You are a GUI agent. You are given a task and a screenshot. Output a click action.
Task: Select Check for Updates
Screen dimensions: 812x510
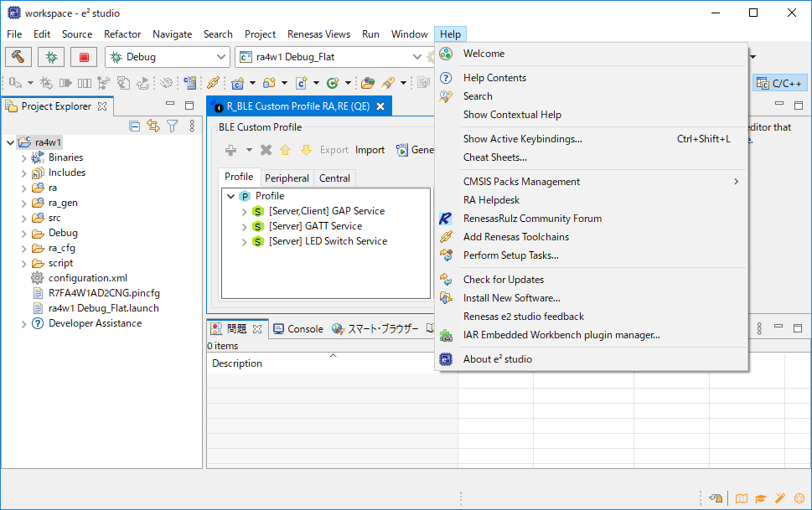click(x=592, y=280)
